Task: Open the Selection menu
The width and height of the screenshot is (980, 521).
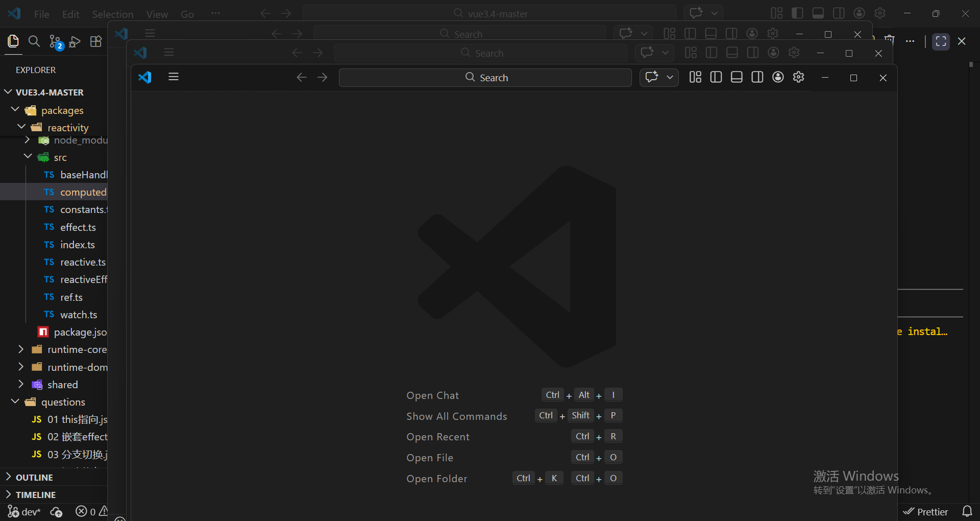Action: [113, 14]
